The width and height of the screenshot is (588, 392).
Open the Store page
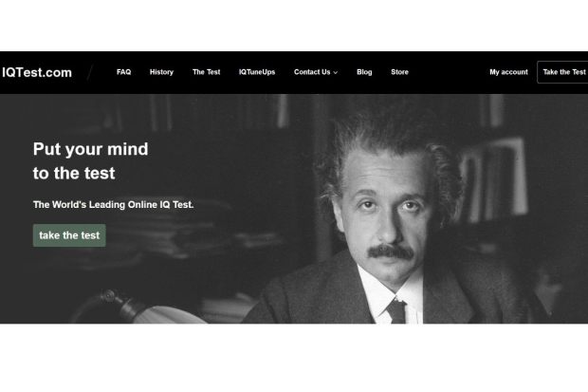point(399,72)
